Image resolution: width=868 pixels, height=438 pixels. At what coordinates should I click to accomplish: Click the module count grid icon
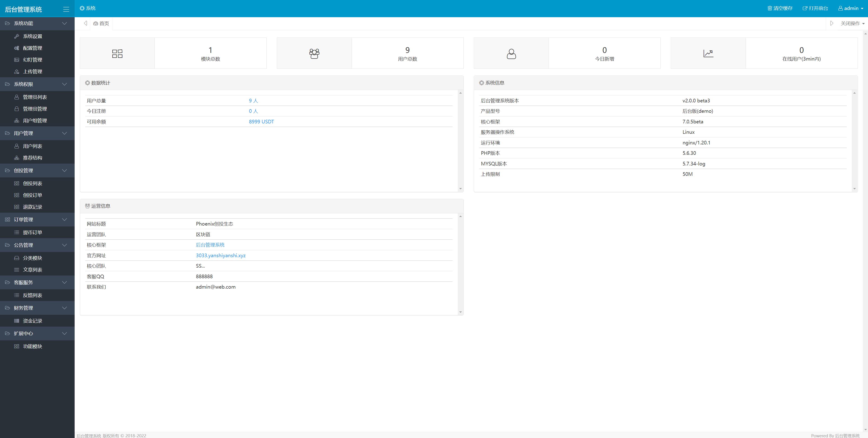coord(117,54)
